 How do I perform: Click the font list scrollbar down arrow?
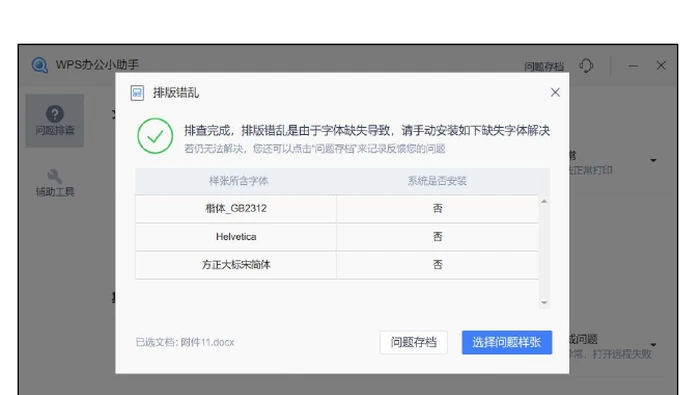point(544,303)
